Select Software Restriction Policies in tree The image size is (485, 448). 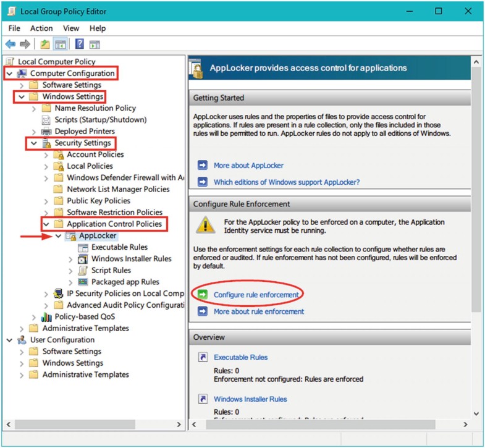[x=114, y=213]
